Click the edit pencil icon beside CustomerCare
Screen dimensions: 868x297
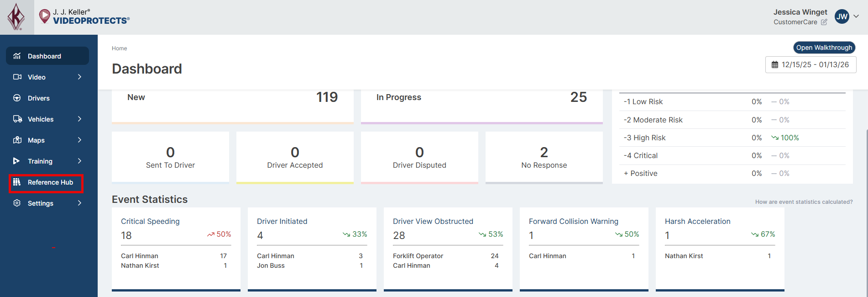tap(824, 22)
